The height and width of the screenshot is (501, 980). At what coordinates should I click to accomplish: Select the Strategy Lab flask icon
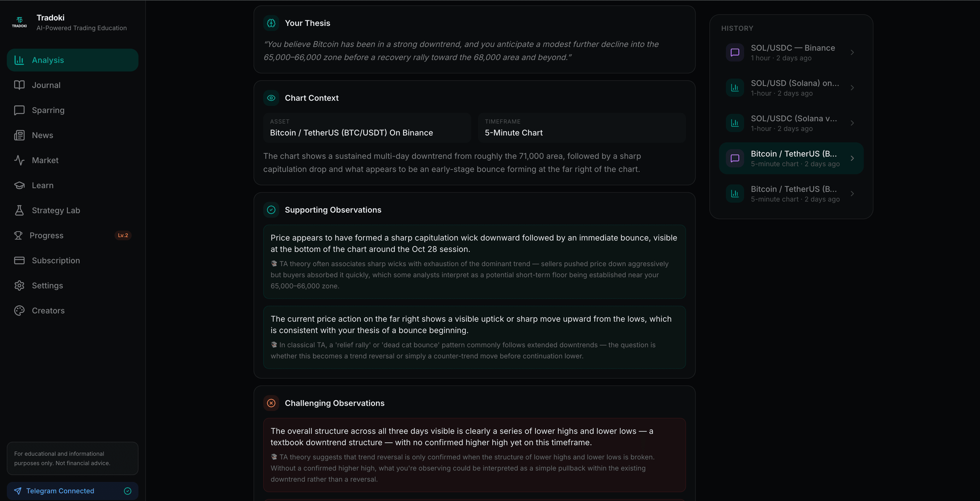pos(19,210)
